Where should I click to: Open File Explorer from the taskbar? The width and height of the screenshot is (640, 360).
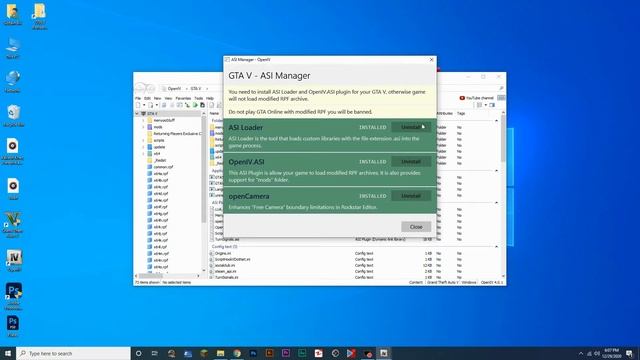pos(220,353)
